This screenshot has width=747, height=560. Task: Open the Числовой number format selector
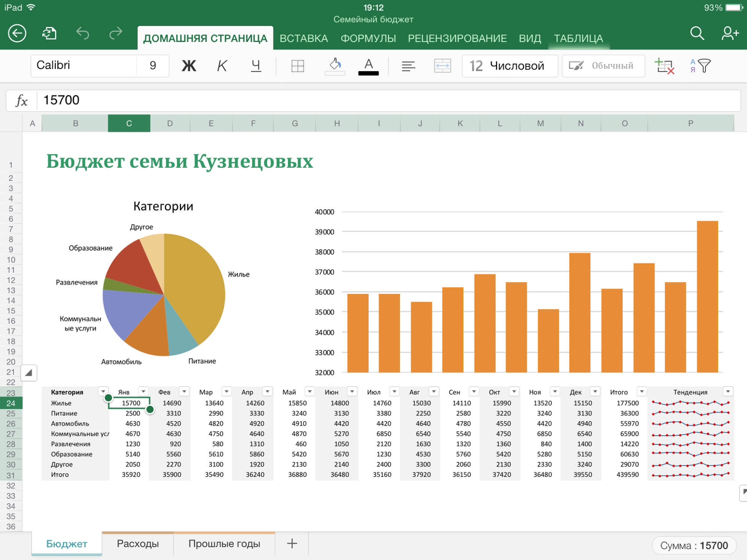[x=510, y=66]
